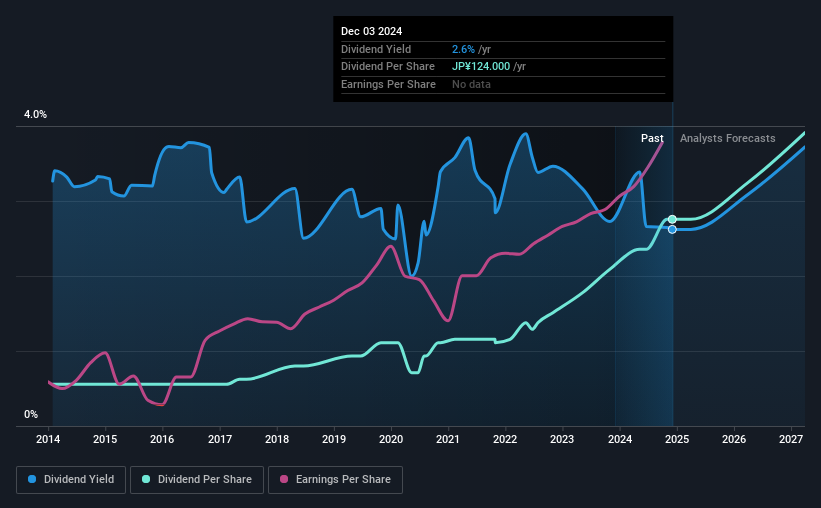Screen dimensions: 821x508
Task: Click the '0%' y-axis label
Action: coord(31,414)
